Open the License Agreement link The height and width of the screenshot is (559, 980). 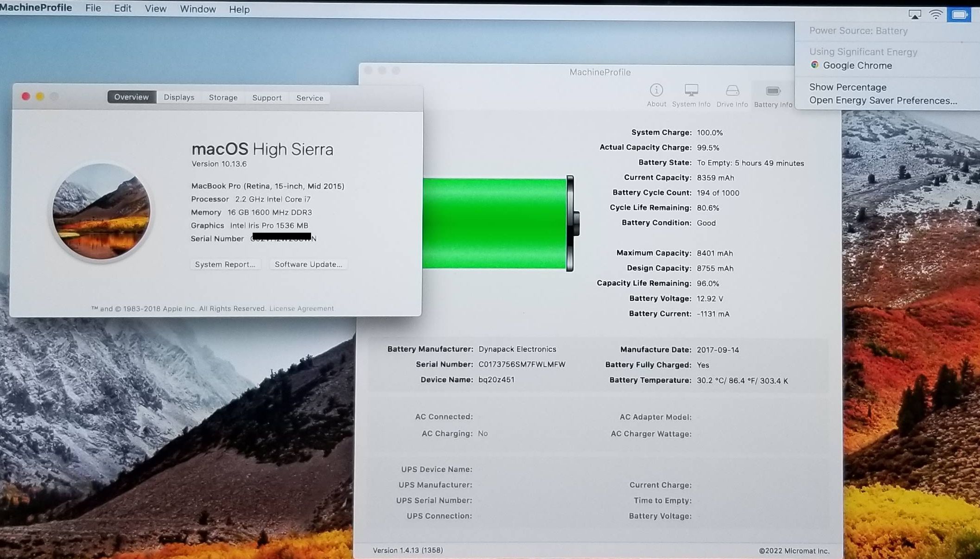301,308
